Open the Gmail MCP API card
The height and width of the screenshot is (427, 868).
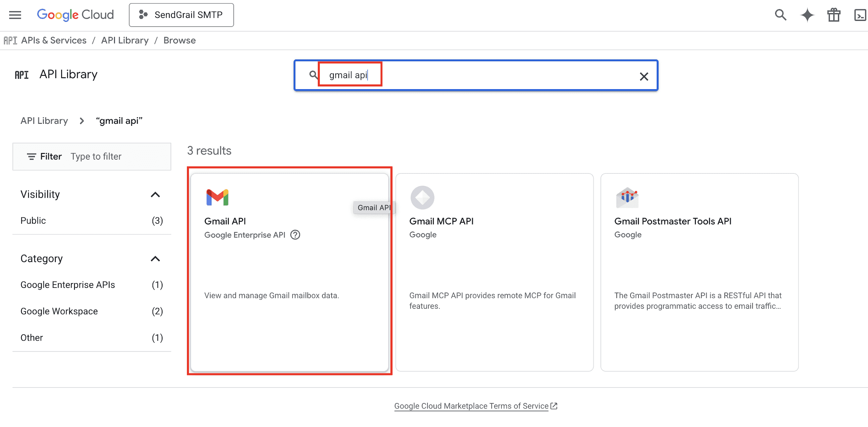pyautogui.click(x=494, y=272)
